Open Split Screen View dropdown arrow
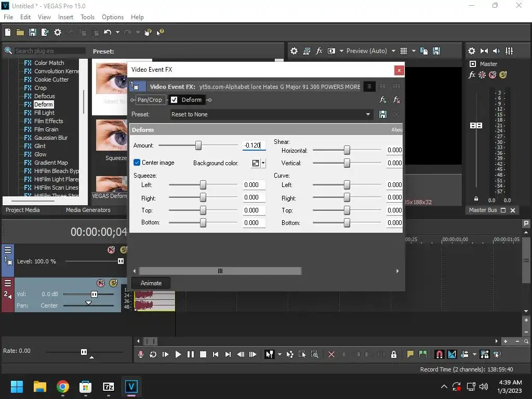The image size is (532, 399). (x=341, y=51)
